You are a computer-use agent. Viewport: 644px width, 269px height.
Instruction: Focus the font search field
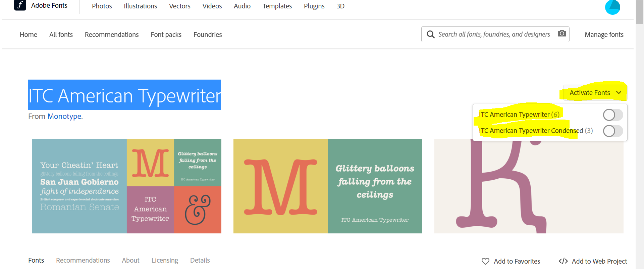click(x=494, y=34)
